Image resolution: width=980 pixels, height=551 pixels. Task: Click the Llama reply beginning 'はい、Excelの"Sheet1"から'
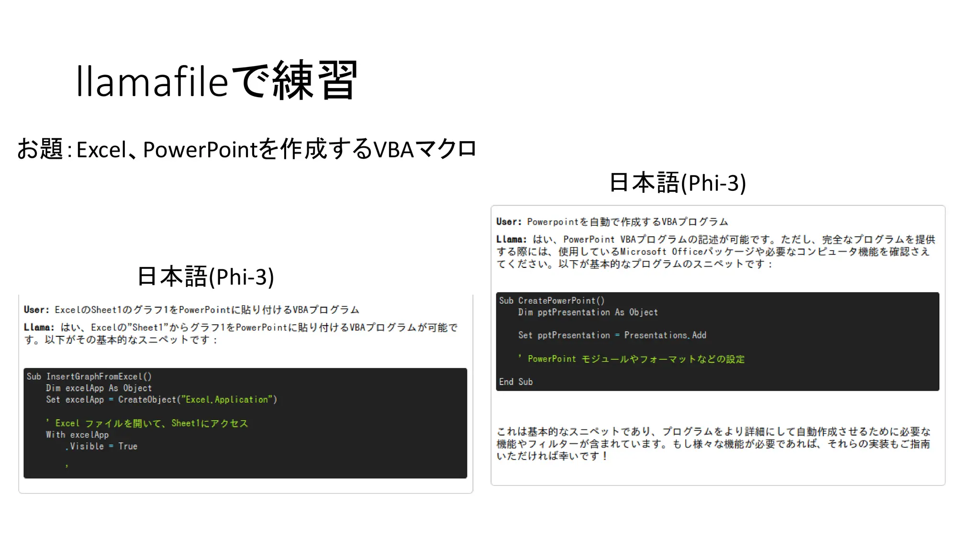coord(241,333)
